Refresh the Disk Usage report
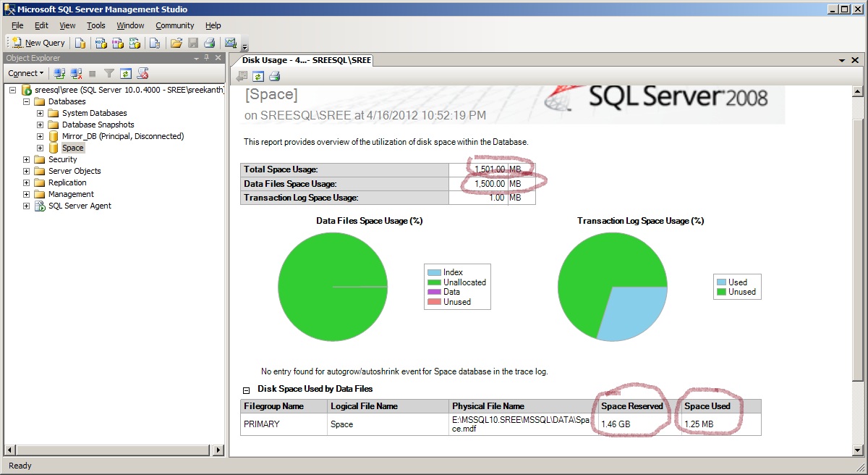 click(x=258, y=76)
